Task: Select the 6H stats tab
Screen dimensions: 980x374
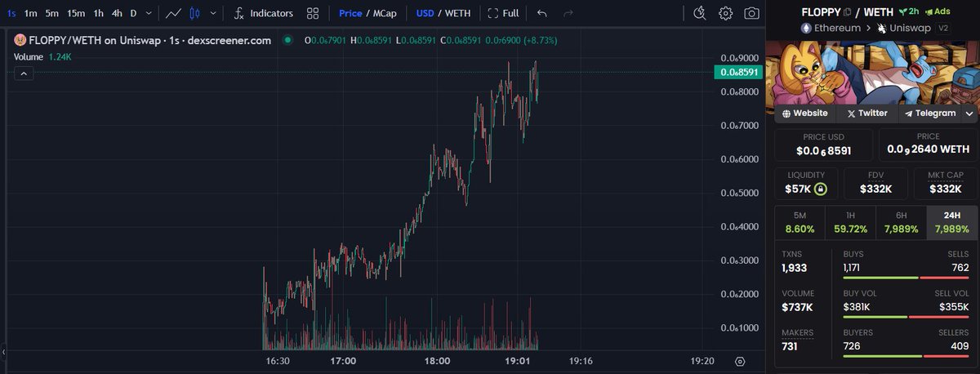Action: pos(901,223)
